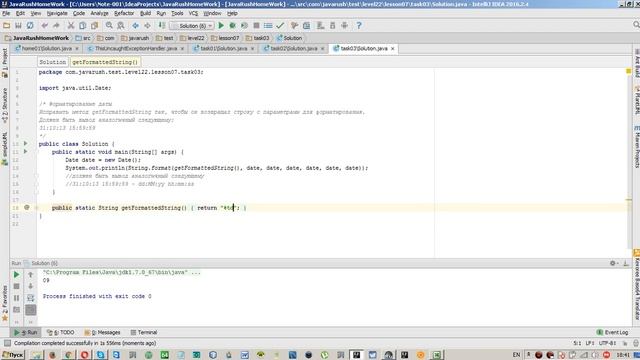
Task: Select the lesson07 breadcrumb folder
Action: 224,38
